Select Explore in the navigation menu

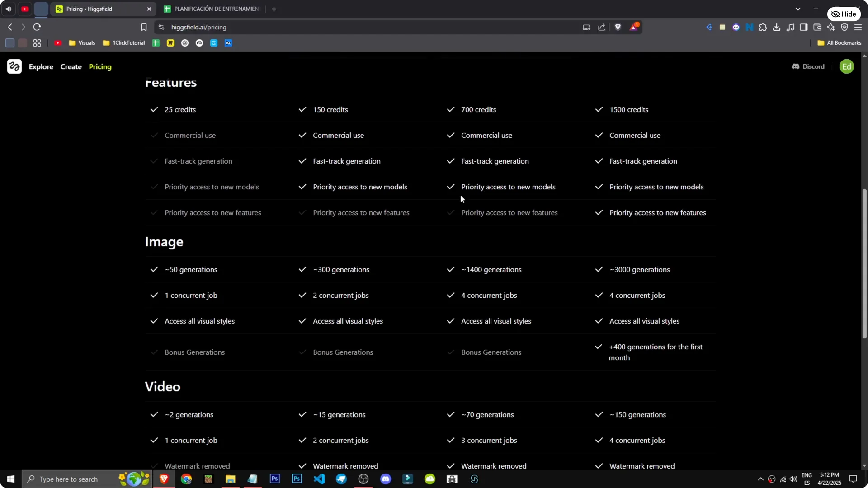pyautogui.click(x=41, y=66)
